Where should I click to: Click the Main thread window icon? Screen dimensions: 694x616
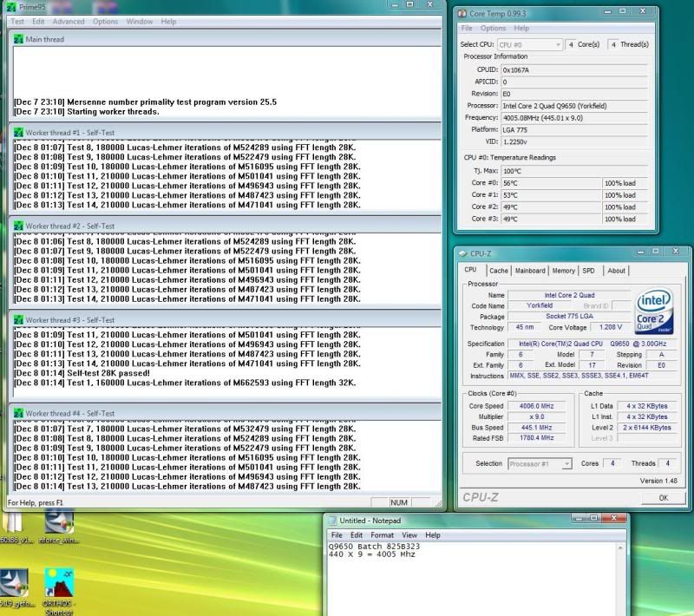pyautogui.click(x=18, y=39)
